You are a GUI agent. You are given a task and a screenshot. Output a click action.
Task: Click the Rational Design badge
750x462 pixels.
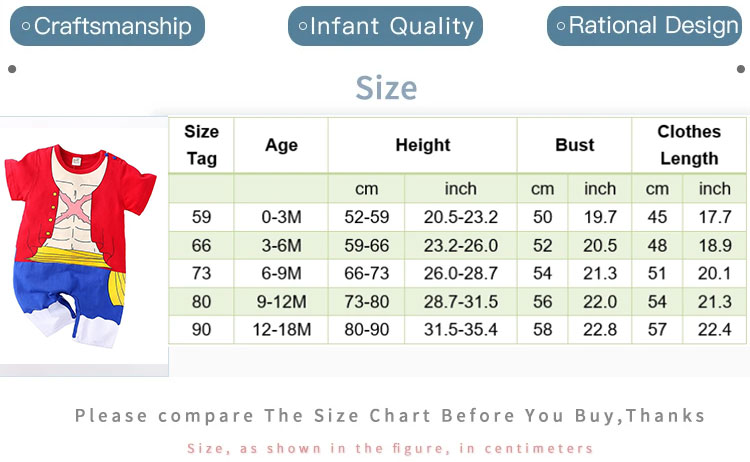[645, 26]
